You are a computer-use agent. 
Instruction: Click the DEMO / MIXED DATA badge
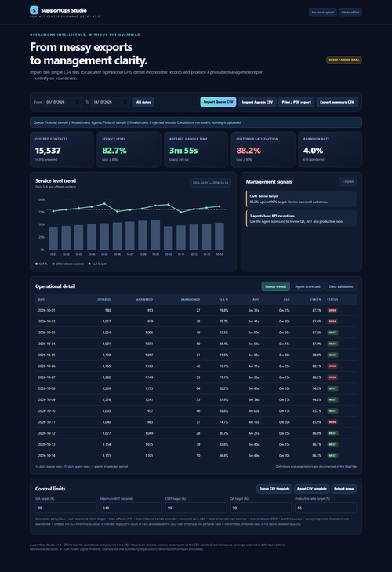(344, 60)
